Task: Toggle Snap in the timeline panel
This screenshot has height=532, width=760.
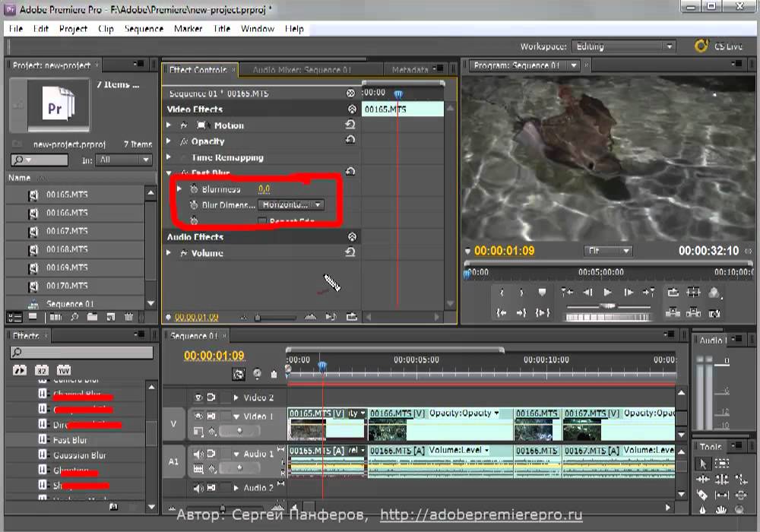Action: (239, 374)
